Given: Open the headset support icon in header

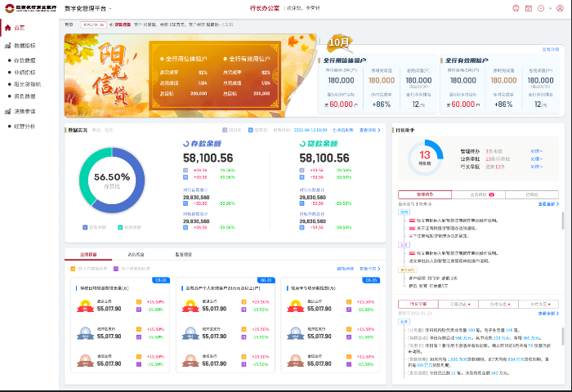Looking at the screenshot, I should point(516,8).
